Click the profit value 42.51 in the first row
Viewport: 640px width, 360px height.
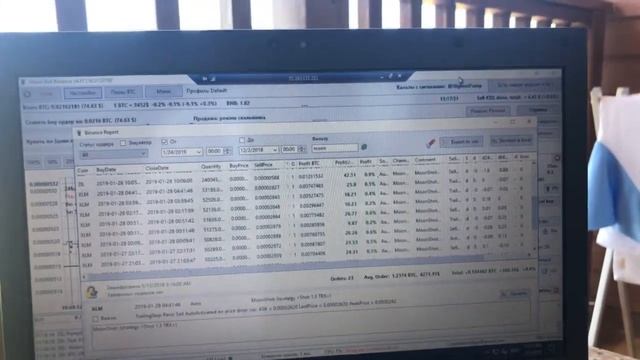[x=350, y=175]
